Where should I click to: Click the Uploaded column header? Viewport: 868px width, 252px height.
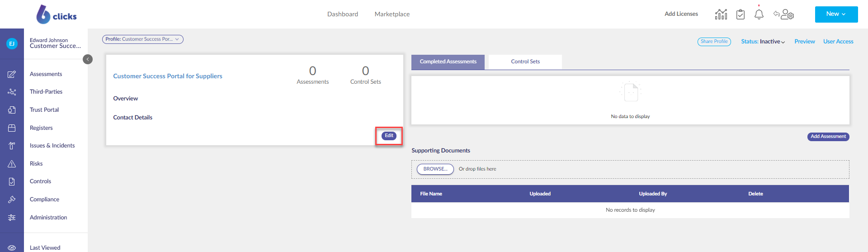point(540,194)
